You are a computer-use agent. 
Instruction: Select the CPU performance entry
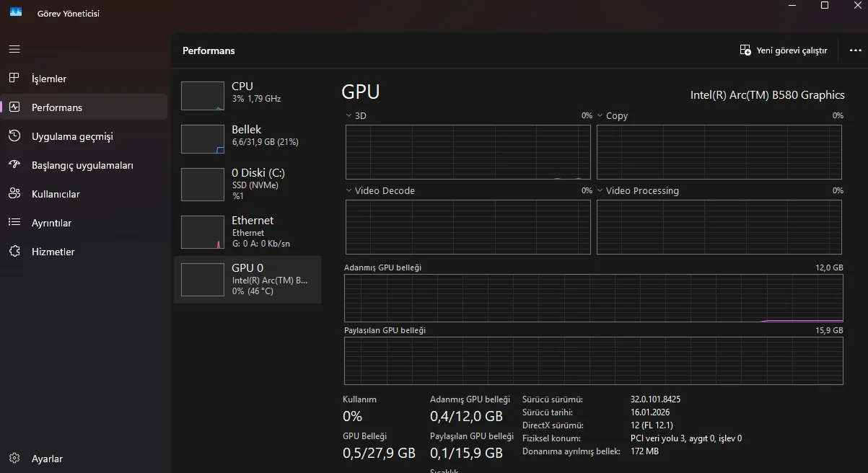247,95
